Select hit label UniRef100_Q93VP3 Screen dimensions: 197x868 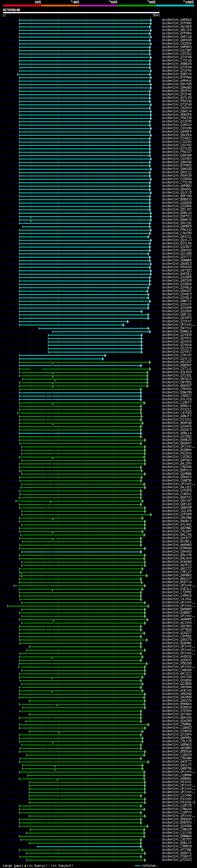(177, 318)
